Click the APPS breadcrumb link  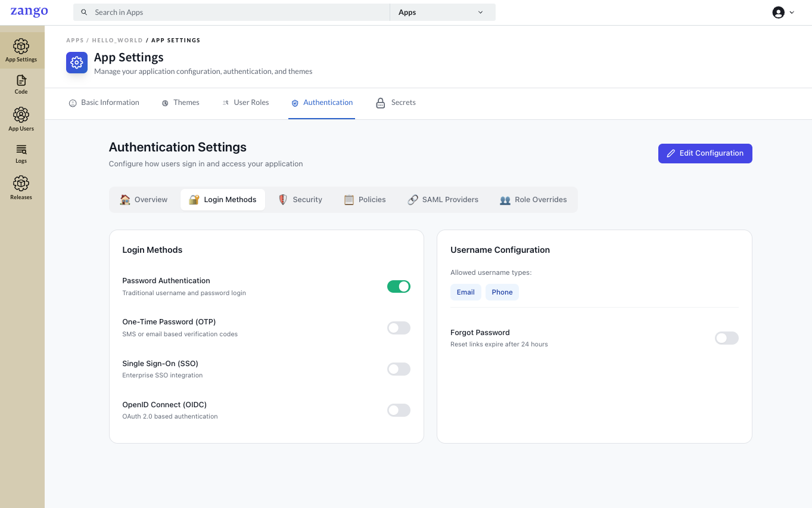(75, 41)
